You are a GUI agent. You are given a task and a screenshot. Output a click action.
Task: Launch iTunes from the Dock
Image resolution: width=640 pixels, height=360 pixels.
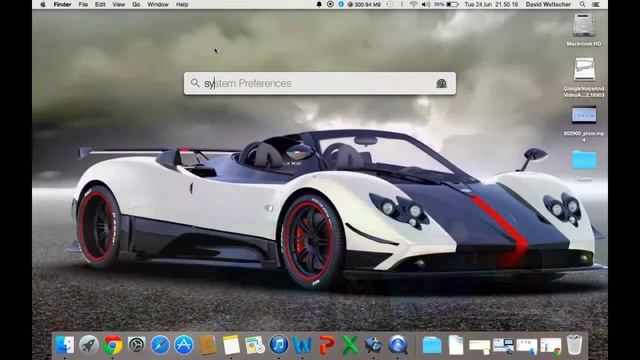pos(279,345)
